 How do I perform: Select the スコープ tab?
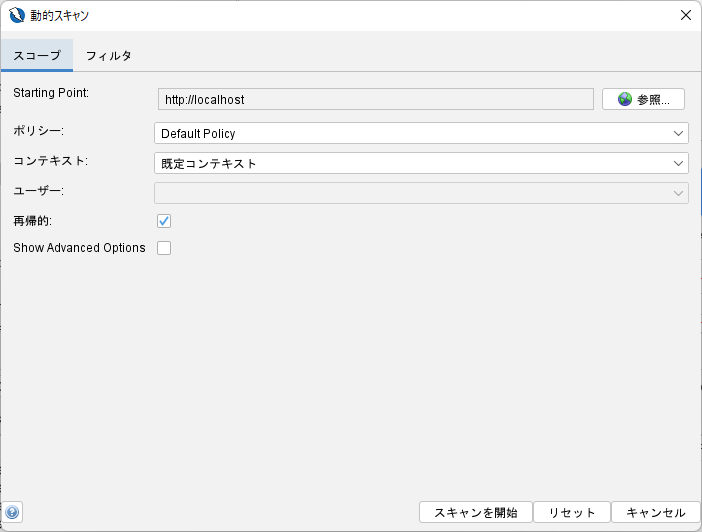click(x=37, y=56)
